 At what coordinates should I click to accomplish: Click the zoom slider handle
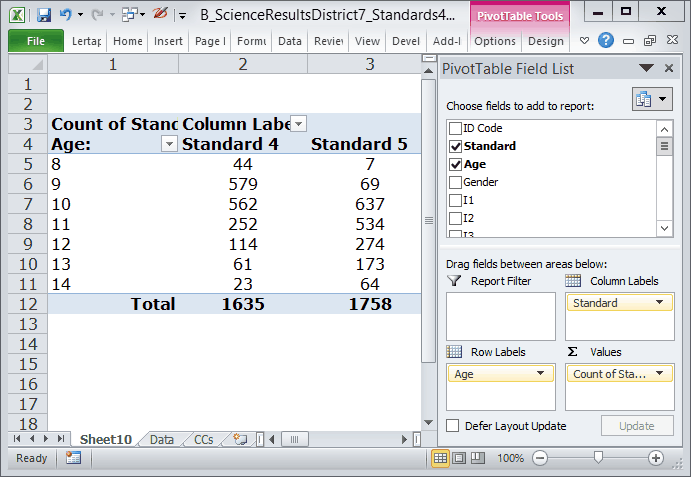tap(598, 458)
